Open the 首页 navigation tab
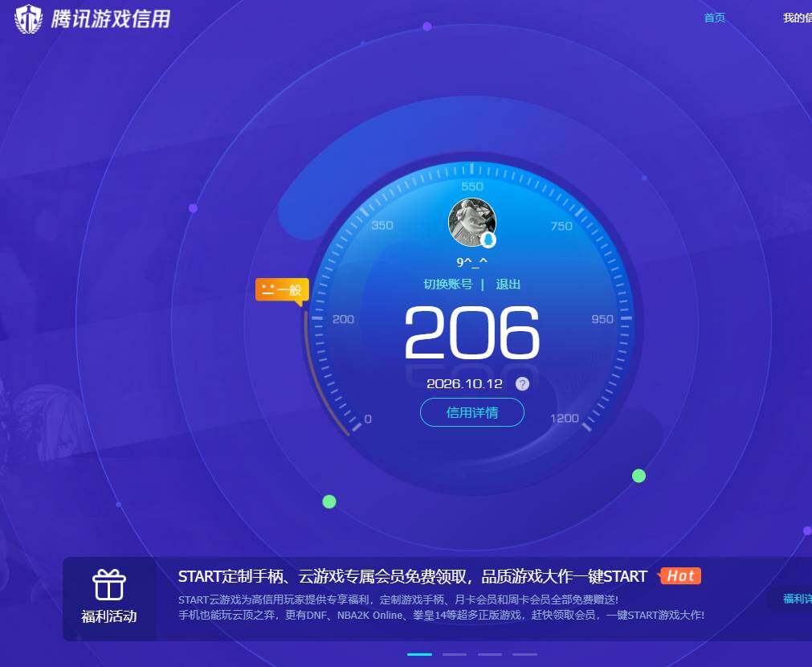 (715, 18)
